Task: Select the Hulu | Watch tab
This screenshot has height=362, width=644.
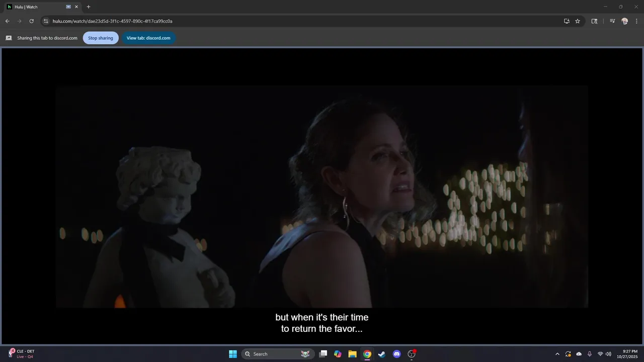Action: 42,7
